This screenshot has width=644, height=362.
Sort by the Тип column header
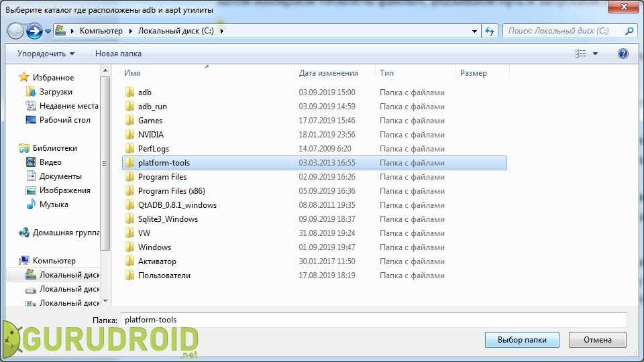(387, 73)
